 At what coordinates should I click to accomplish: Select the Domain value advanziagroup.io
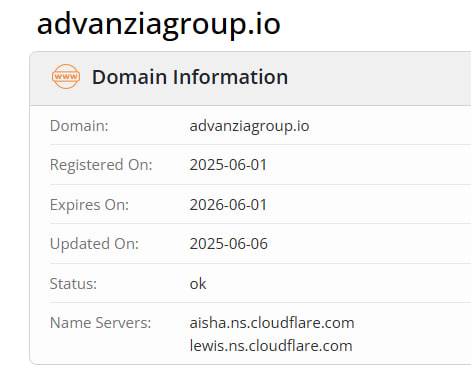[x=249, y=126]
